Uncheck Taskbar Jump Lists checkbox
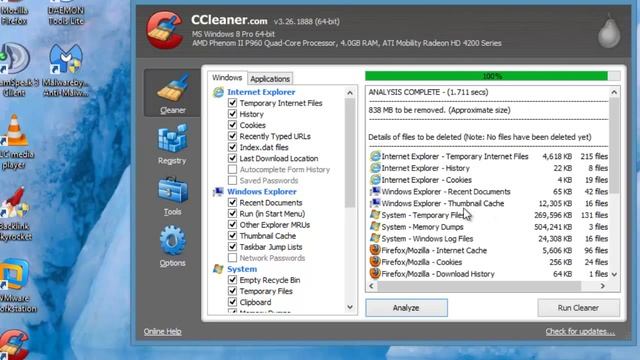The height and width of the screenshot is (360, 640). click(x=232, y=247)
